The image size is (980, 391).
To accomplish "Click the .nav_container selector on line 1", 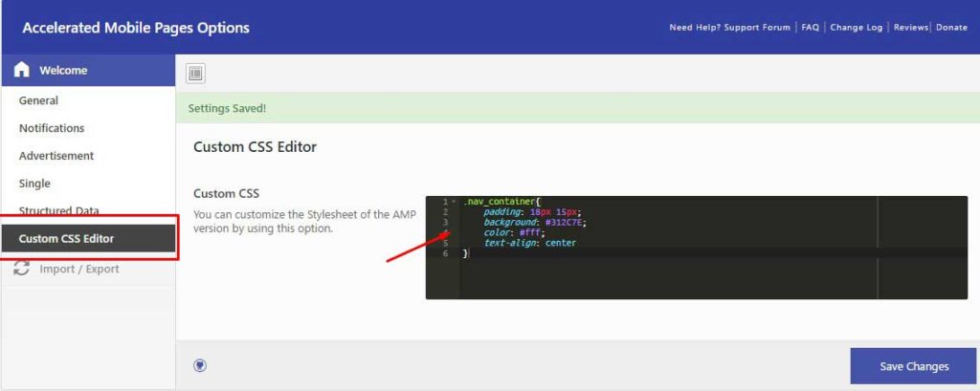I will (x=500, y=202).
